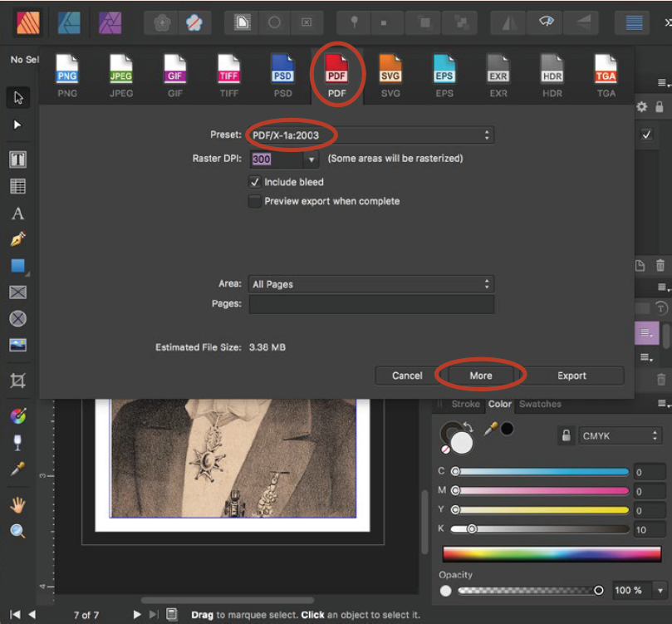The image size is (672, 624).
Task: Click the More button
Action: tap(481, 375)
